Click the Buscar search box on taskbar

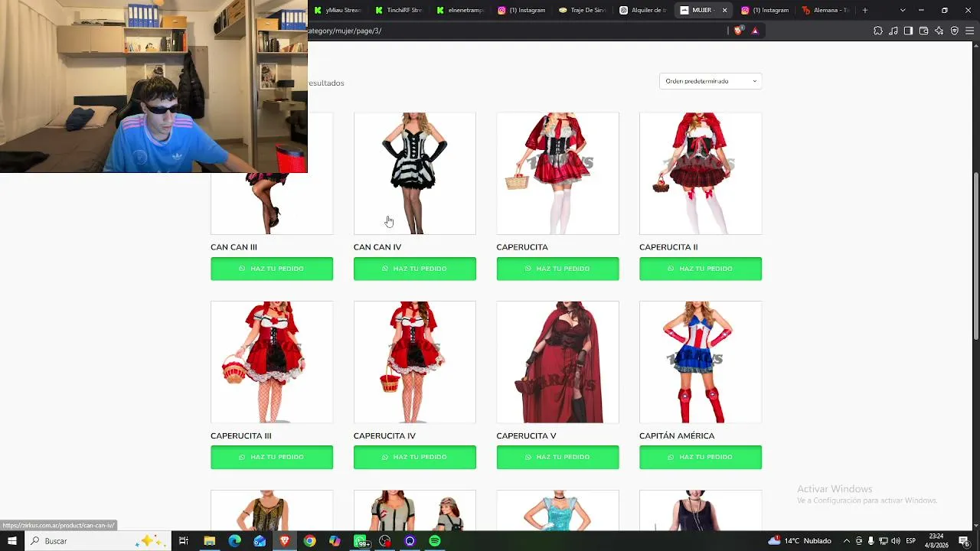pyautogui.click(x=98, y=541)
